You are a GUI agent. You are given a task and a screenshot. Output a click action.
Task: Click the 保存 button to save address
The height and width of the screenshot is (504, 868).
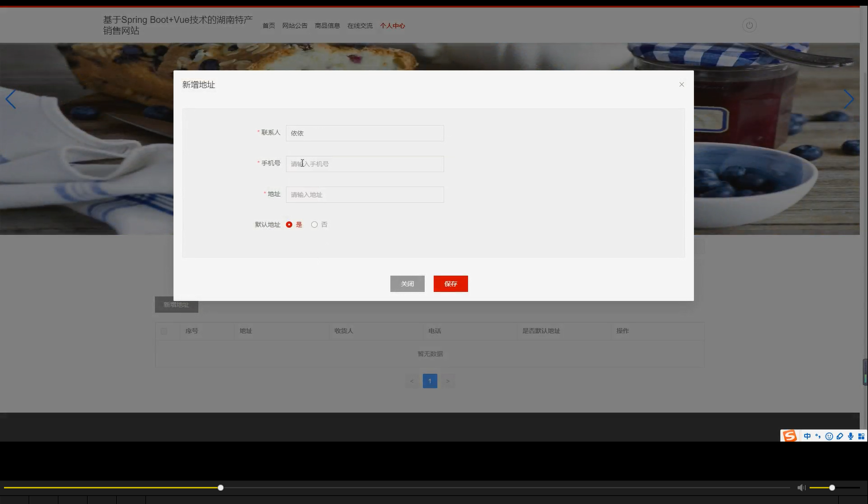(451, 283)
